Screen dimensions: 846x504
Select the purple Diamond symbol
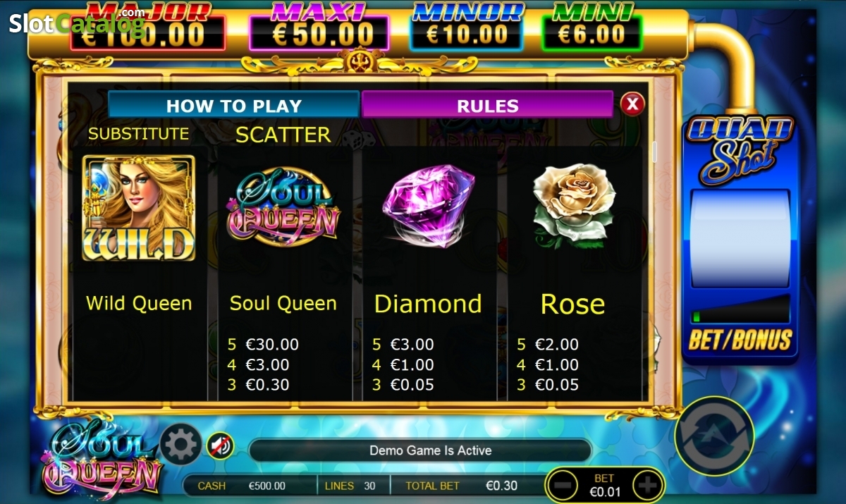(429, 205)
